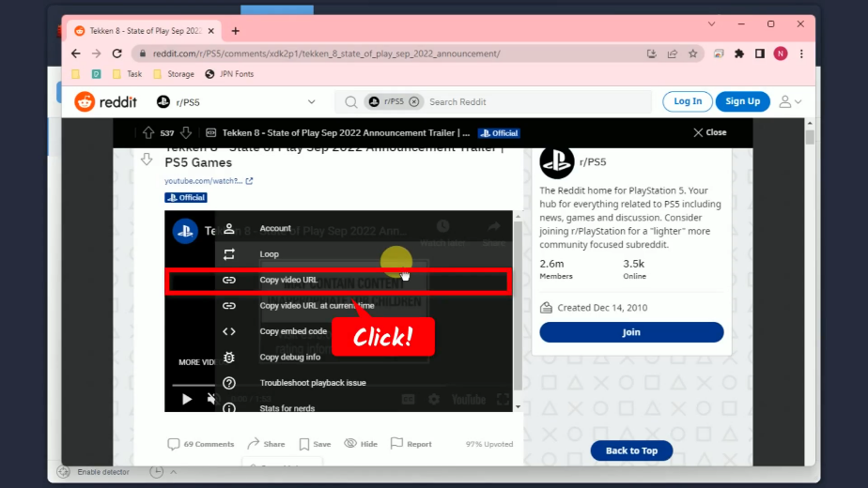
Task: Report the post
Action: [411, 444]
